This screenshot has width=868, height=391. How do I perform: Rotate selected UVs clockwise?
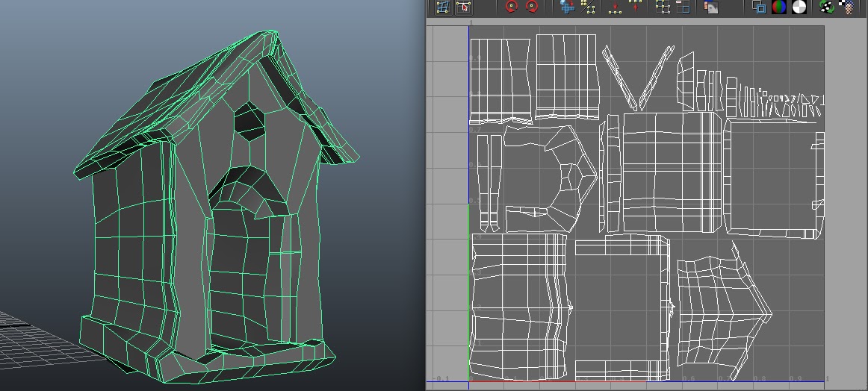(x=532, y=7)
